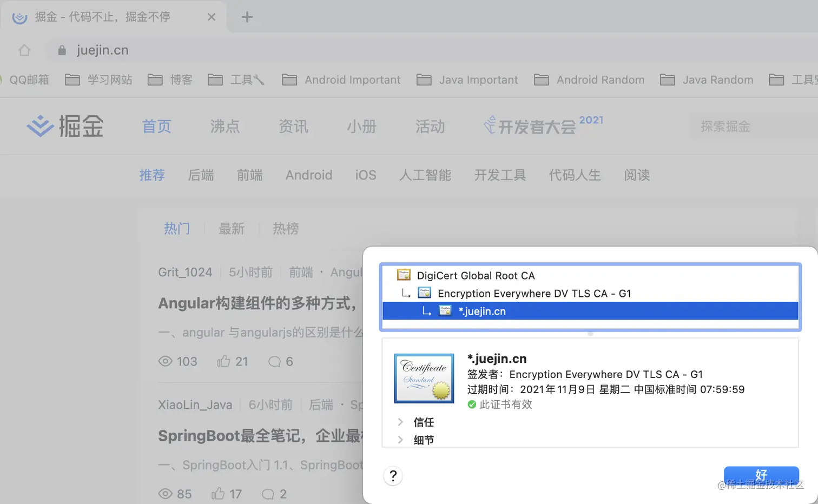Click the help question-mark icon in certificate dialog
Viewport: 818px width, 504px height.
pos(393,476)
